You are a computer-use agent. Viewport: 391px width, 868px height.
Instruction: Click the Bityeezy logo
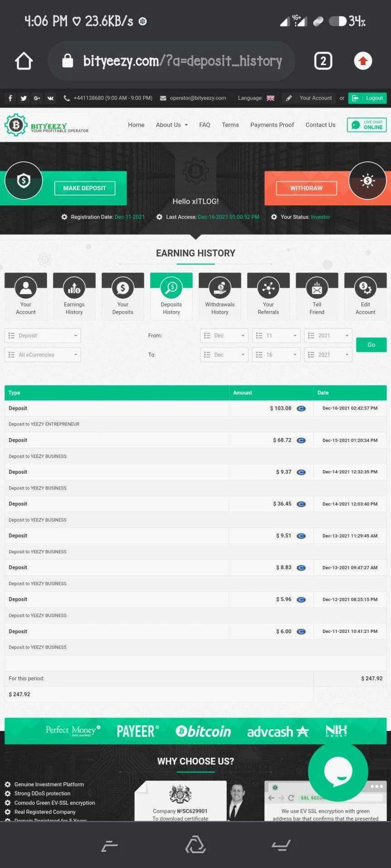pos(46,125)
